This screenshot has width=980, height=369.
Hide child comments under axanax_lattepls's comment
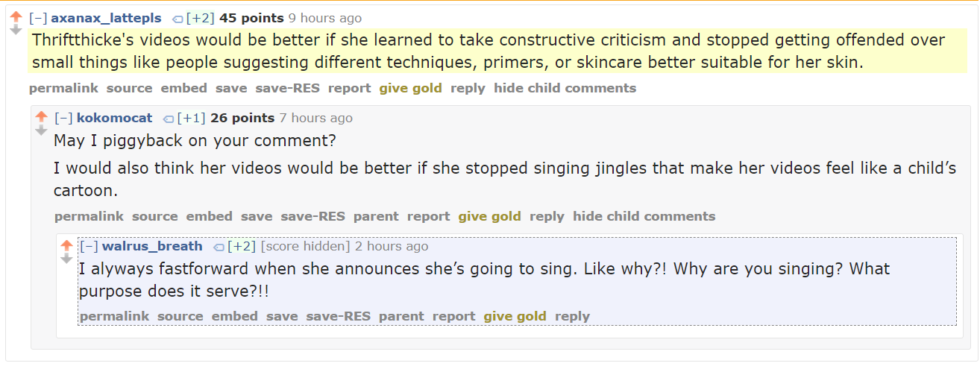(x=565, y=88)
